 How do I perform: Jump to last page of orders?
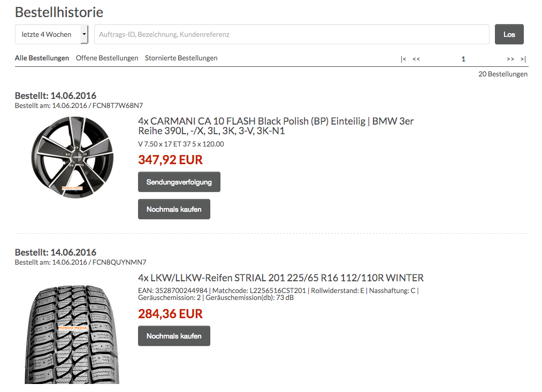pos(523,59)
